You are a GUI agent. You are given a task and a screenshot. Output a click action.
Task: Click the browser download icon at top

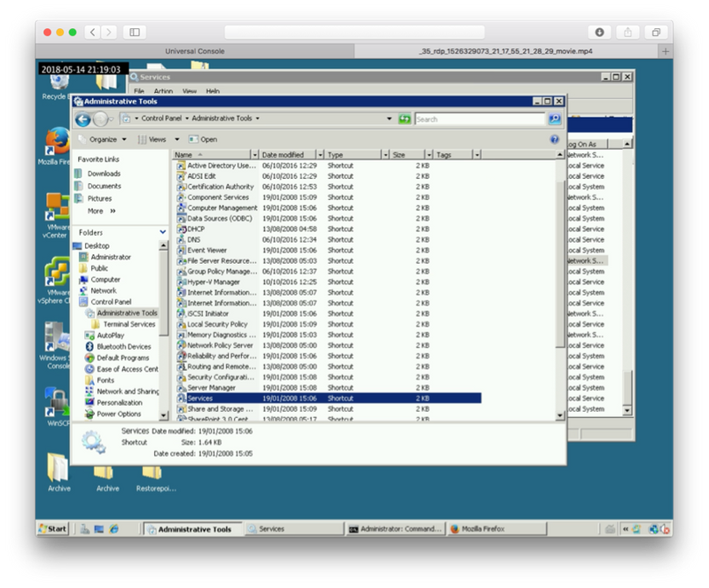[600, 32]
